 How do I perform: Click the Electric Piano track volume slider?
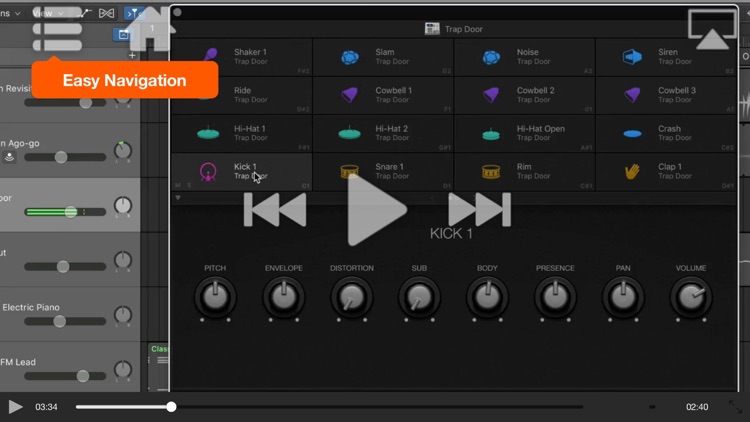click(65, 321)
